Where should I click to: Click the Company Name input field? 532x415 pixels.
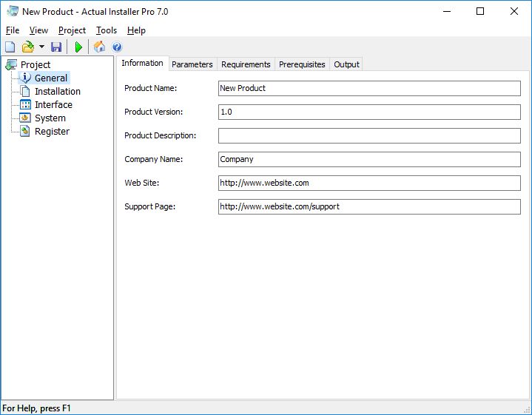click(369, 159)
